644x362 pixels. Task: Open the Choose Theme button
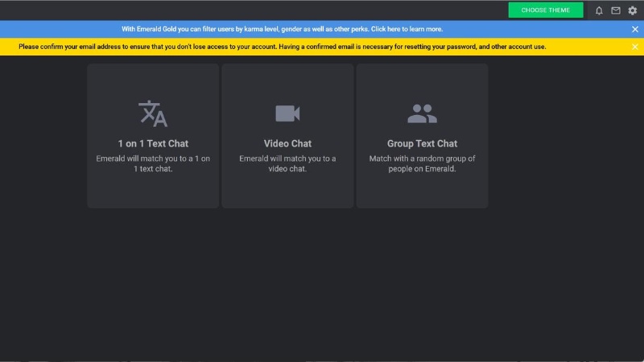(x=546, y=10)
